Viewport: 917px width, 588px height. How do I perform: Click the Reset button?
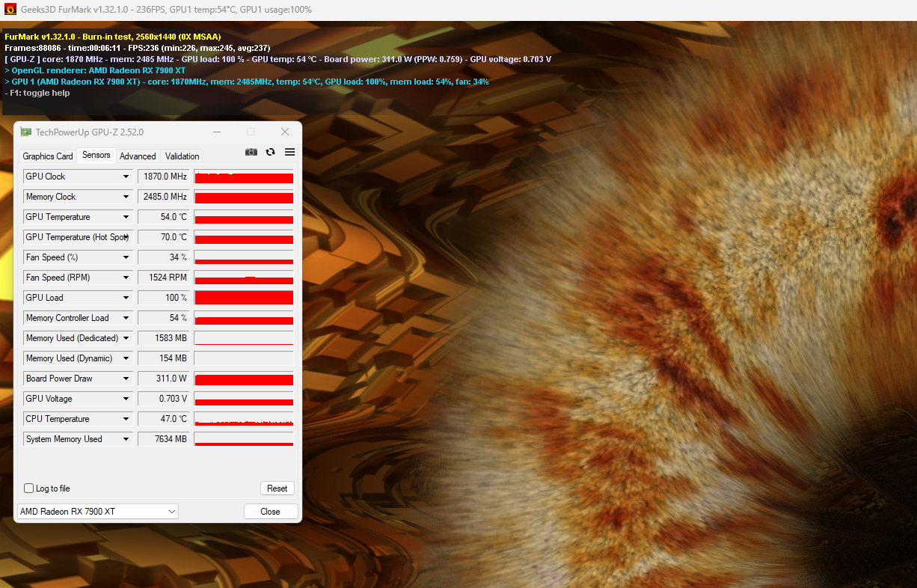(277, 489)
